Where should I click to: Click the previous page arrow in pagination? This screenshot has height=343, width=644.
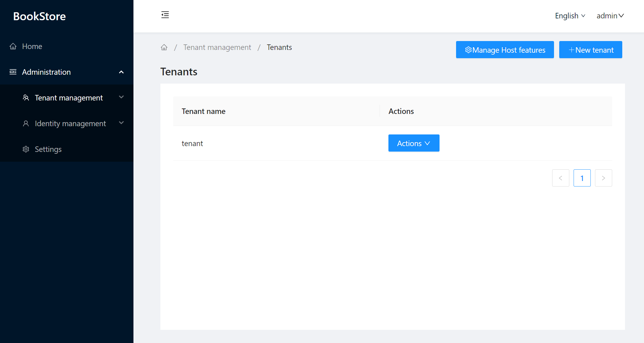click(560, 178)
